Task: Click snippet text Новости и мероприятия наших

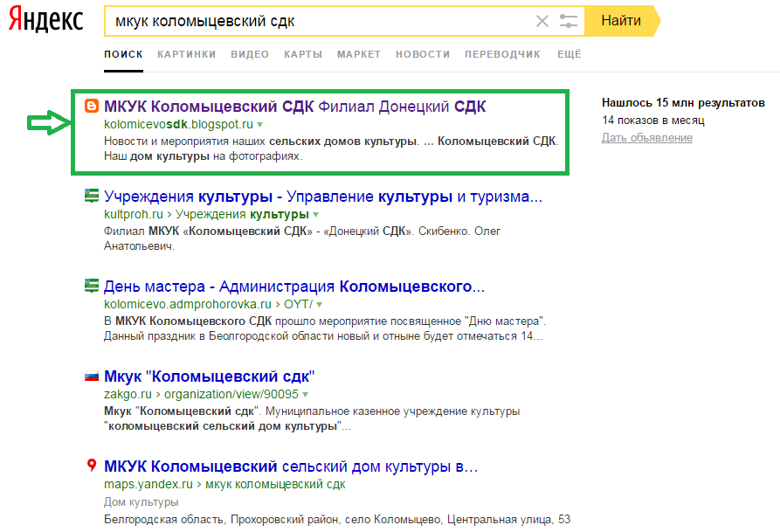Action: tap(184, 142)
